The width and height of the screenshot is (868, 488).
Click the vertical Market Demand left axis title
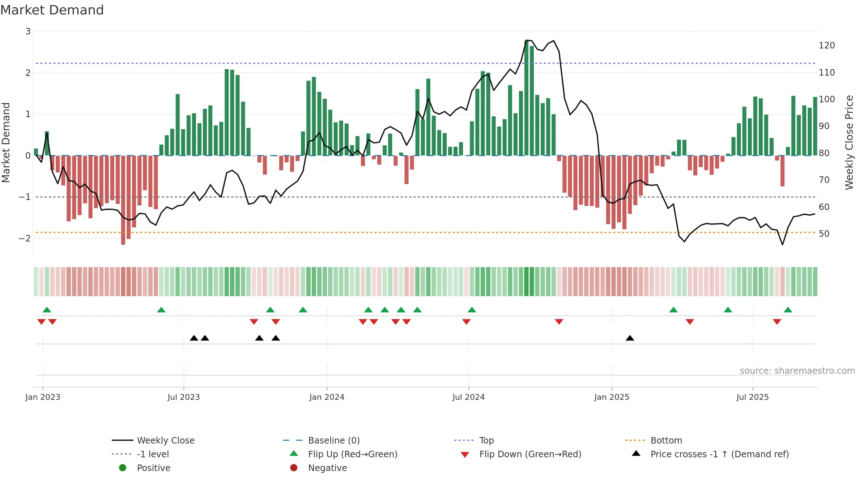tap(6, 142)
